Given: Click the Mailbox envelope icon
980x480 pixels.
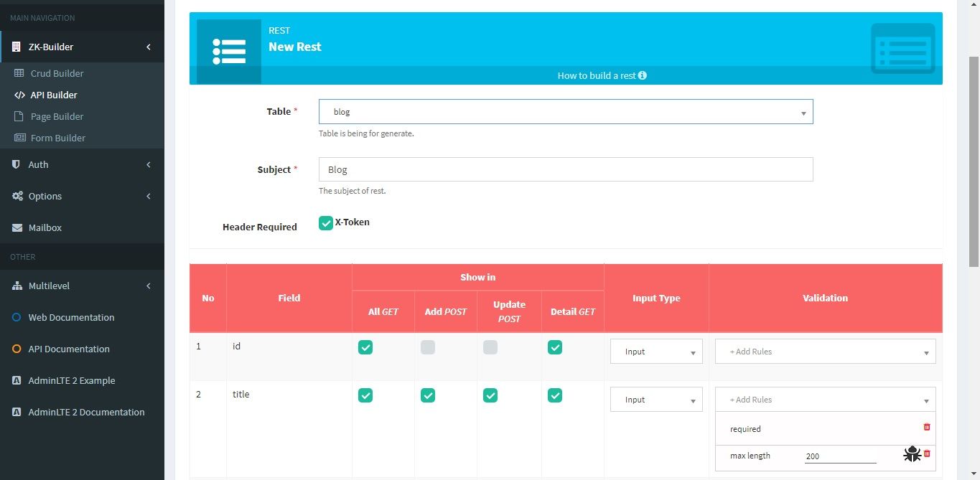Looking at the screenshot, I should pos(17,227).
